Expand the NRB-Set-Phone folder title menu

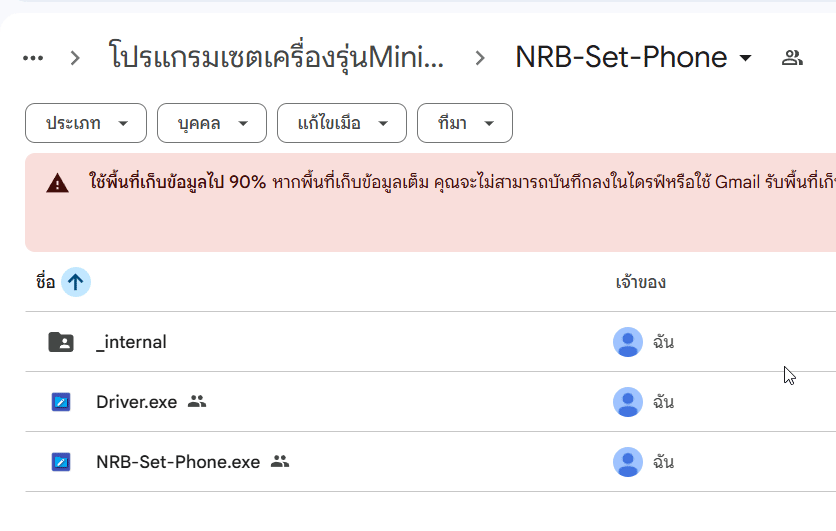[x=745, y=58]
